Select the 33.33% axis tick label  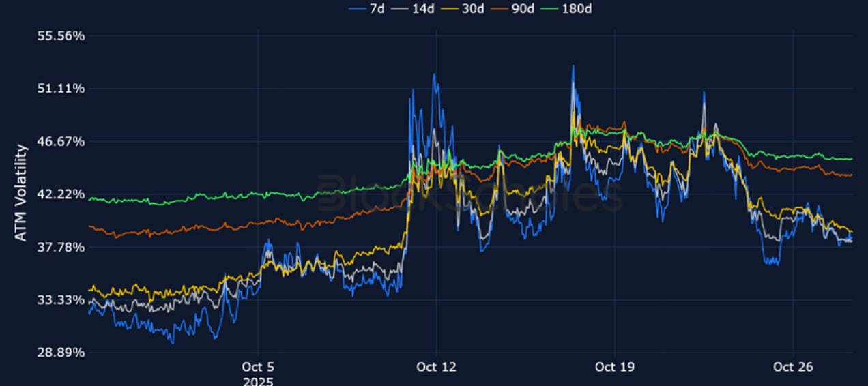[61, 299]
